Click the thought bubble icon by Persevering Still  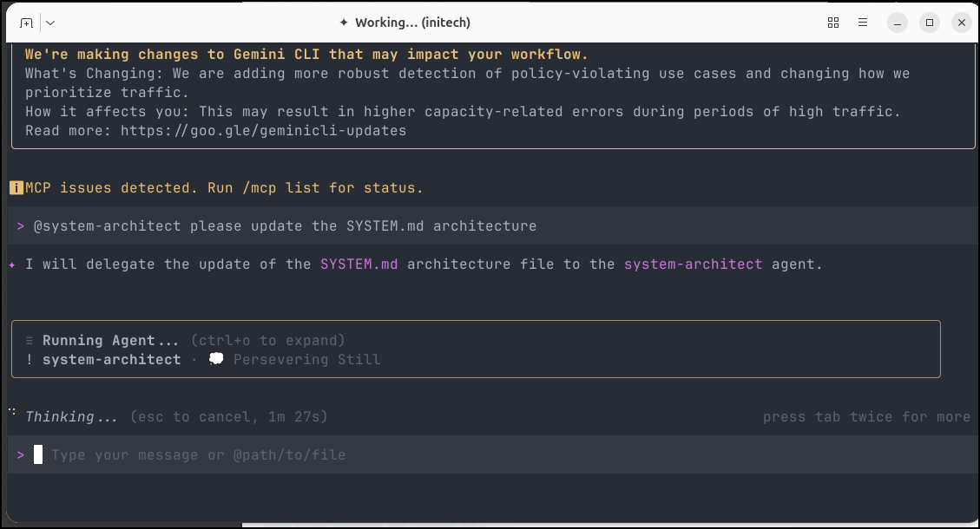coord(216,360)
